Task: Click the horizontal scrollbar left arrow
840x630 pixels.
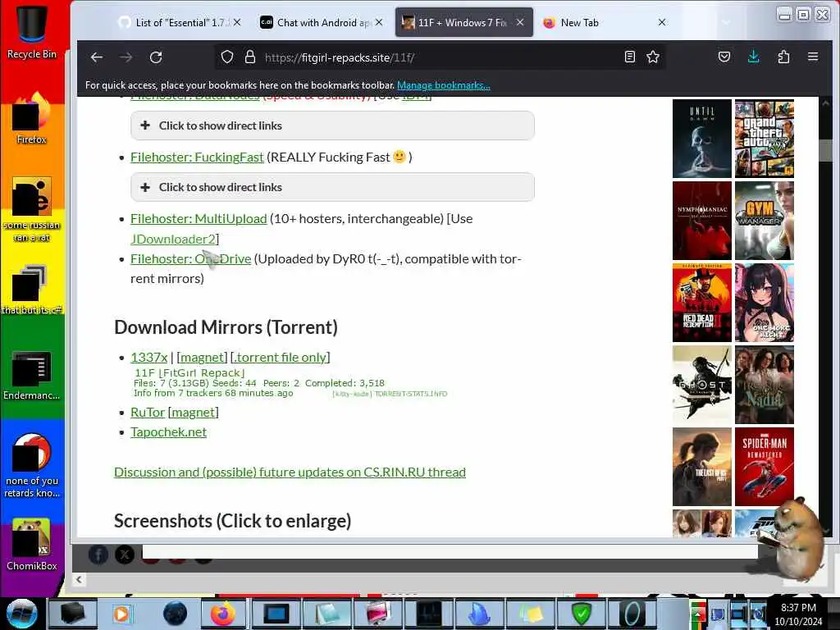Action: pos(79,579)
